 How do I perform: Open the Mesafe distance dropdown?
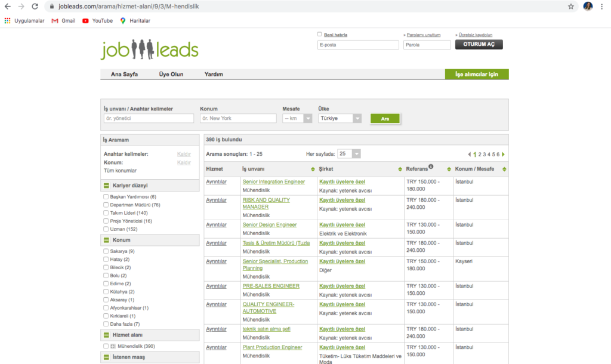pyautogui.click(x=297, y=118)
